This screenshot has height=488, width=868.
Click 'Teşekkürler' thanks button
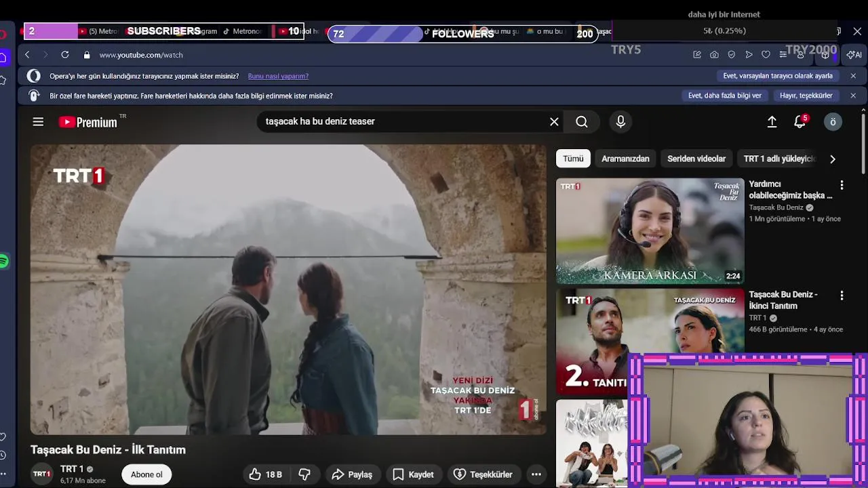483,474
